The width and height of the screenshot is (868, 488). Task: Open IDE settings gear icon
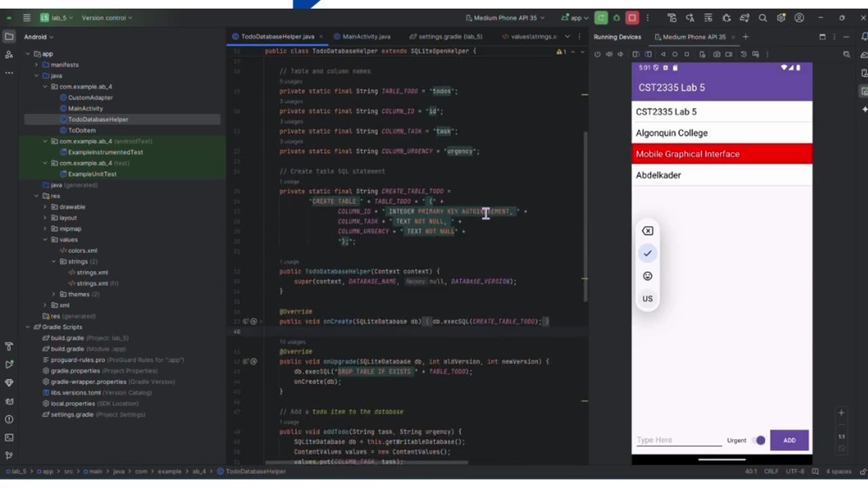[781, 18]
